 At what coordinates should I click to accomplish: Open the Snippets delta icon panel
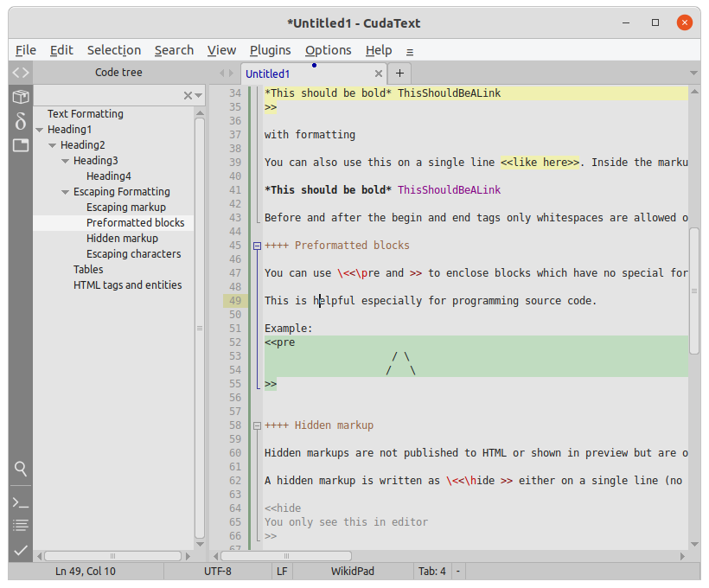[21, 121]
